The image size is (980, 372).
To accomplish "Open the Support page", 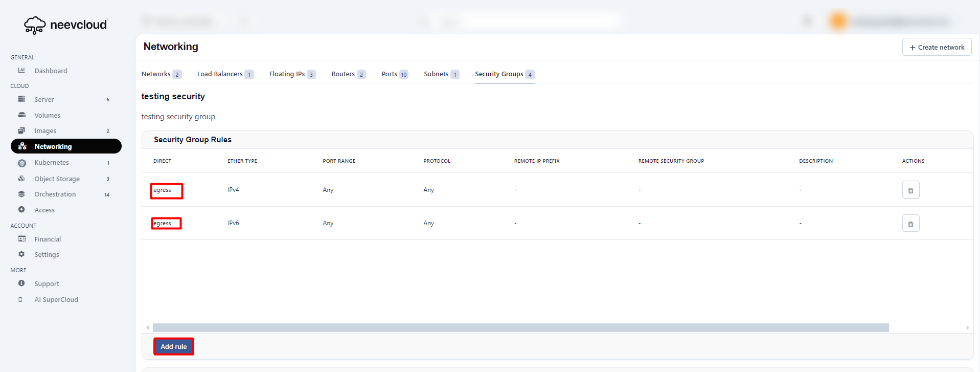I will 47,284.
